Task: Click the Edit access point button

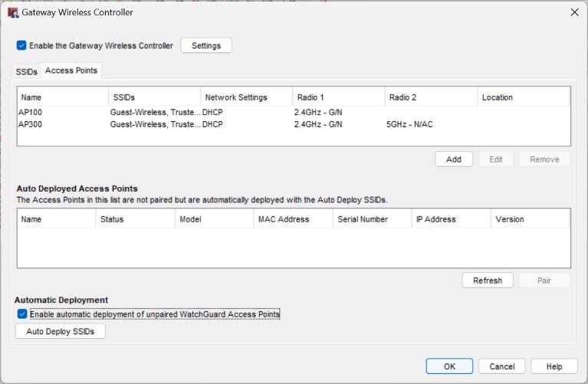Action: click(x=496, y=159)
